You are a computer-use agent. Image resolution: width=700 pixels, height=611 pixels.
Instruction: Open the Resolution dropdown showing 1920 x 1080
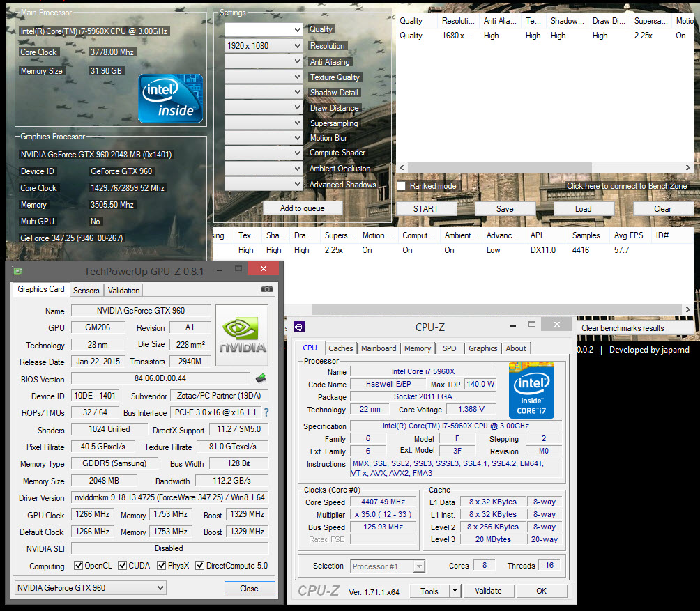[x=264, y=45]
